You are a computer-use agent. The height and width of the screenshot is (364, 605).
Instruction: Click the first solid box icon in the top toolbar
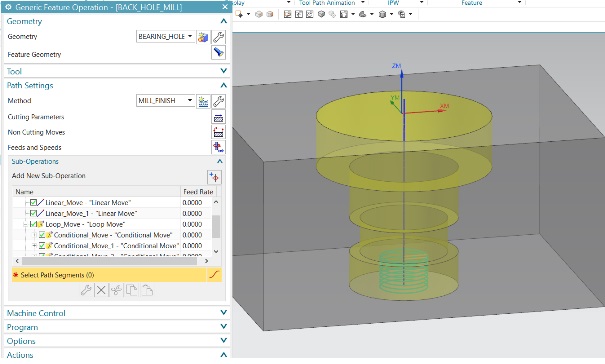tap(259, 14)
